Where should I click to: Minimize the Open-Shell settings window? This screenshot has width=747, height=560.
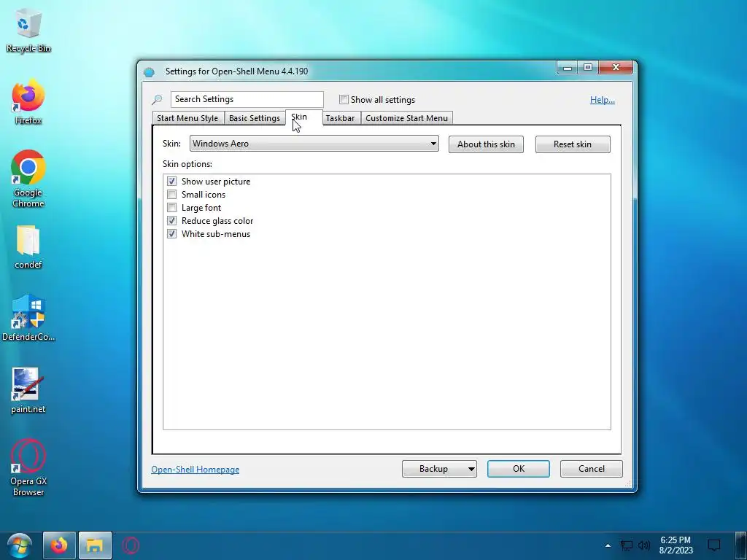tap(567, 68)
